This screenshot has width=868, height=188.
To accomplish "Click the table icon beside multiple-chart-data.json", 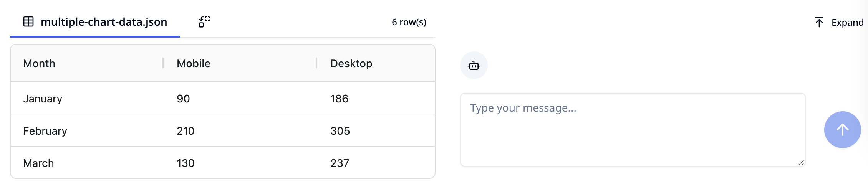I will point(28,22).
